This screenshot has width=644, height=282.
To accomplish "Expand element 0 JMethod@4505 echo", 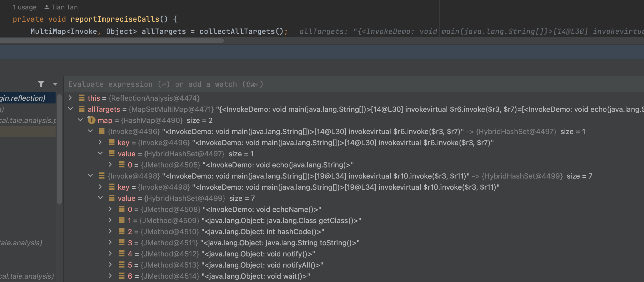I will (110, 165).
